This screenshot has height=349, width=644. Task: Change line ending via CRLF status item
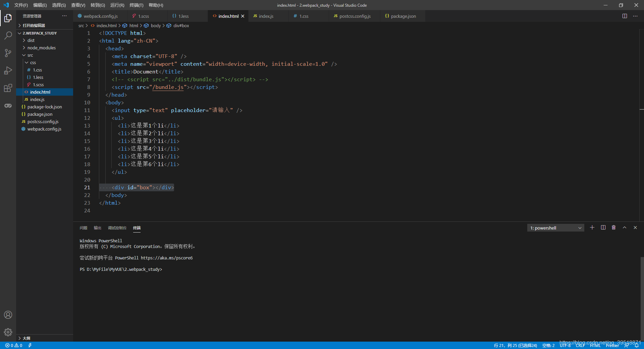coord(580,345)
